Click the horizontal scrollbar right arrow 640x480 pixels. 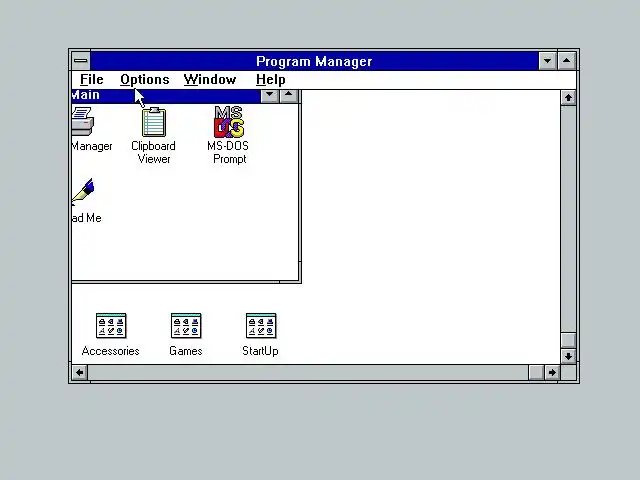(x=552, y=373)
